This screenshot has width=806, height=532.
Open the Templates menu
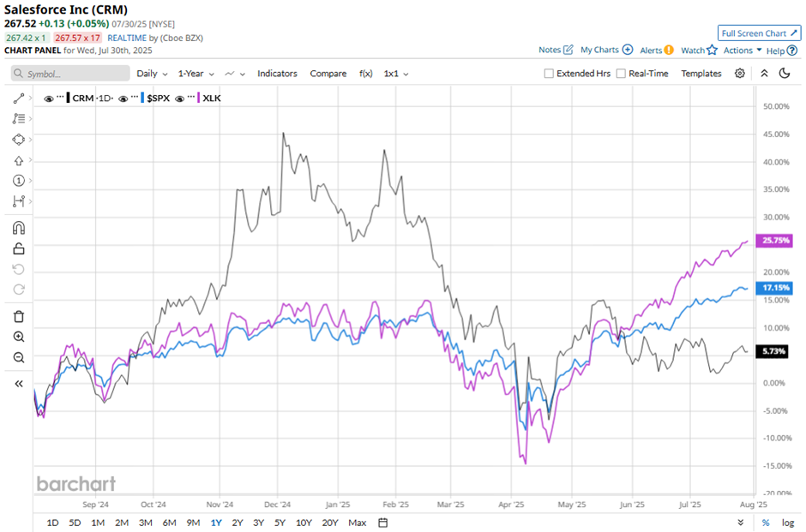tap(701, 74)
